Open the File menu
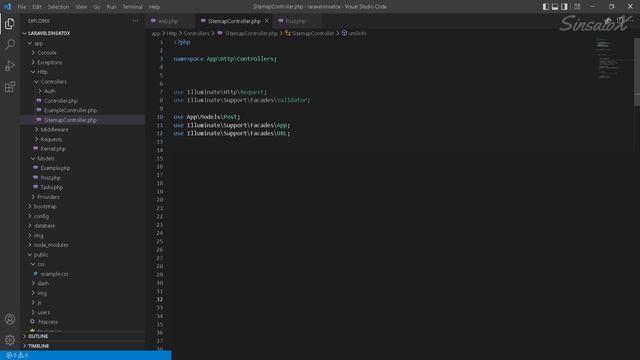 (x=22, y=7)
